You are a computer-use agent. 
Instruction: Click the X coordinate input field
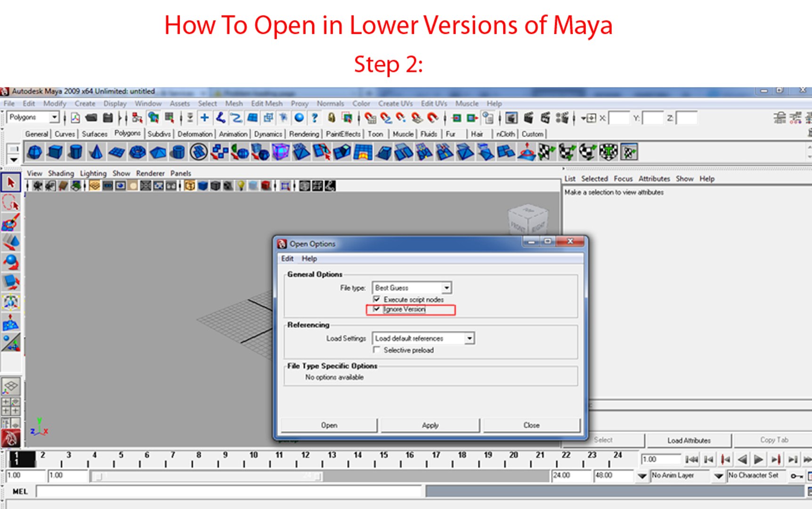(619, 118)
